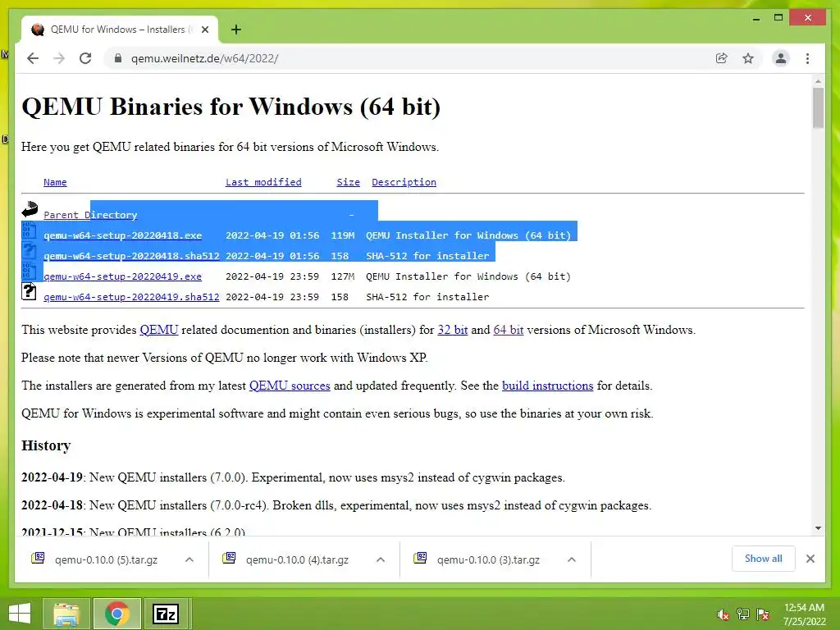Bookmark this page with the star
This screenshot has height=630, width=840.
(748, 58)
